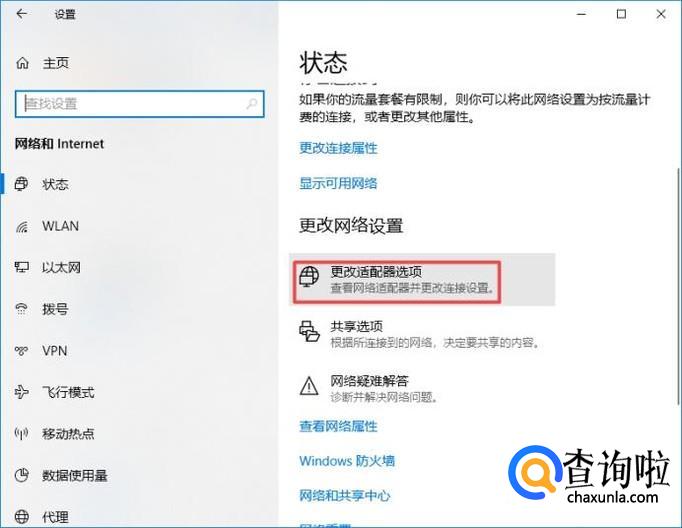Open the Windows 防火墙 link
This screenshot has height=528, width=682.
point(347,461)
